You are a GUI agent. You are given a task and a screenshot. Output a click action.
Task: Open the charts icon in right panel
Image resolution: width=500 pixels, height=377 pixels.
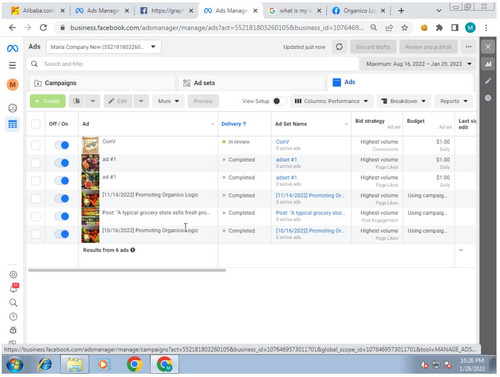(488, 64)
